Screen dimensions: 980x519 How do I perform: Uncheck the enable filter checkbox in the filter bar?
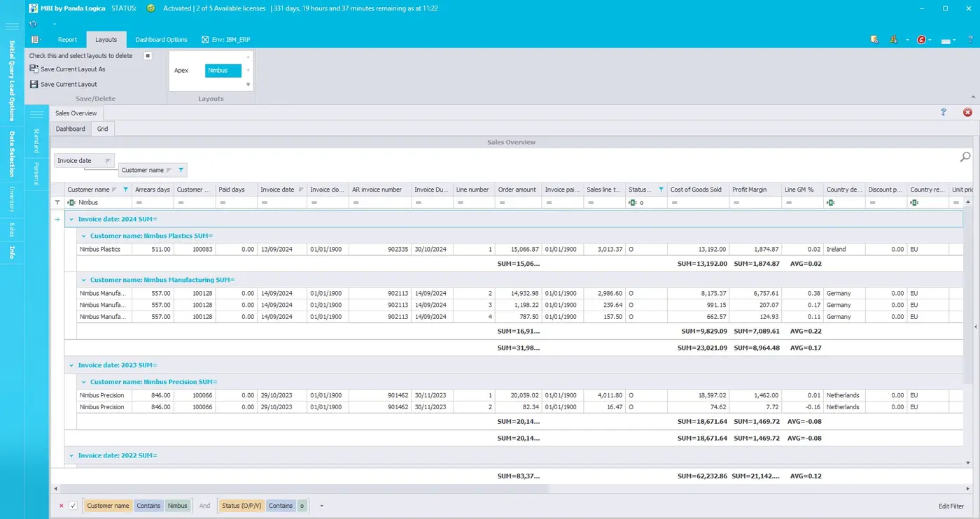point(73,506)
